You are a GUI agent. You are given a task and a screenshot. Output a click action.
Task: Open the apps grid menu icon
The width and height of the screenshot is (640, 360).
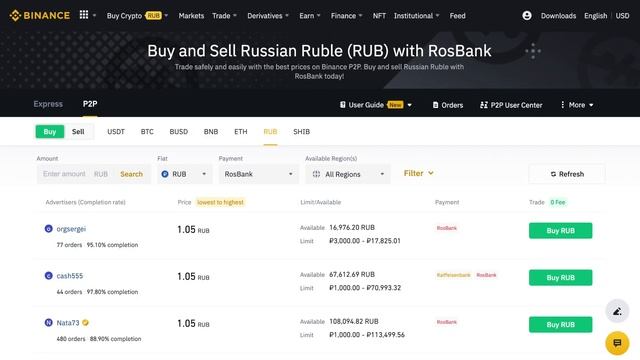pos(84,15)
